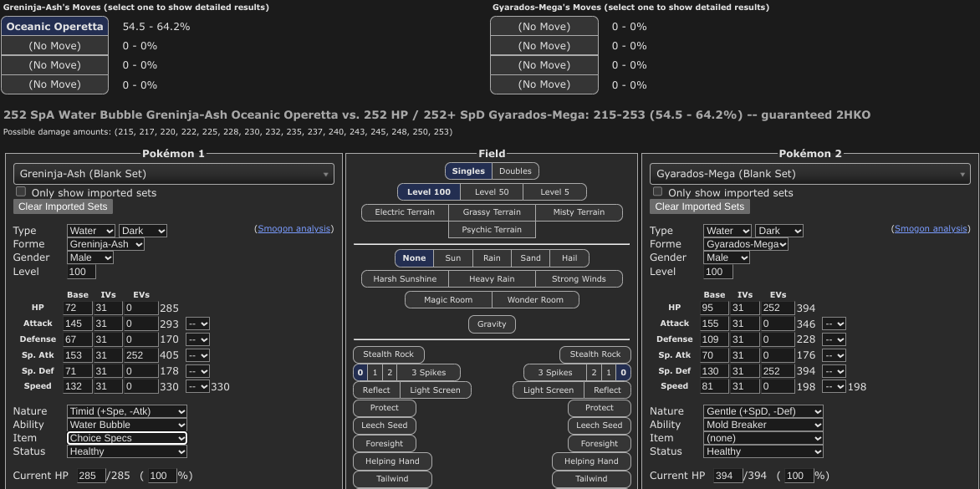
Task: Open Gyarados-Mega's Dark type dropdown
Action: pyautogui.click(x=778, y=231)
